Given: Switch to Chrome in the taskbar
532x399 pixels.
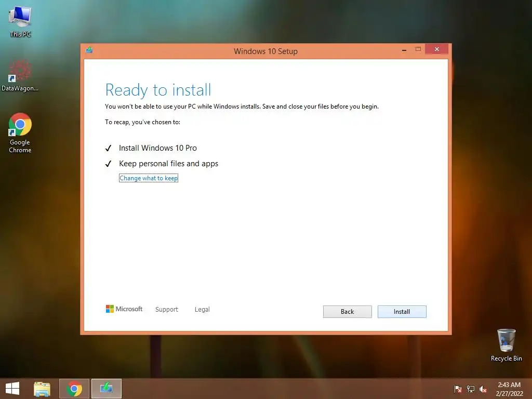Looking at the screenshot, I should [x=74, y=389].
